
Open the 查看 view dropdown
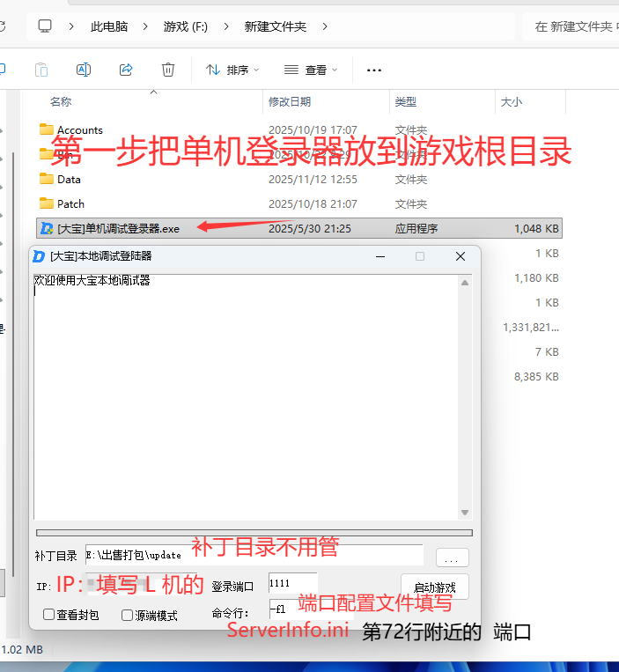pyautogui.click(x=311, y=70)
